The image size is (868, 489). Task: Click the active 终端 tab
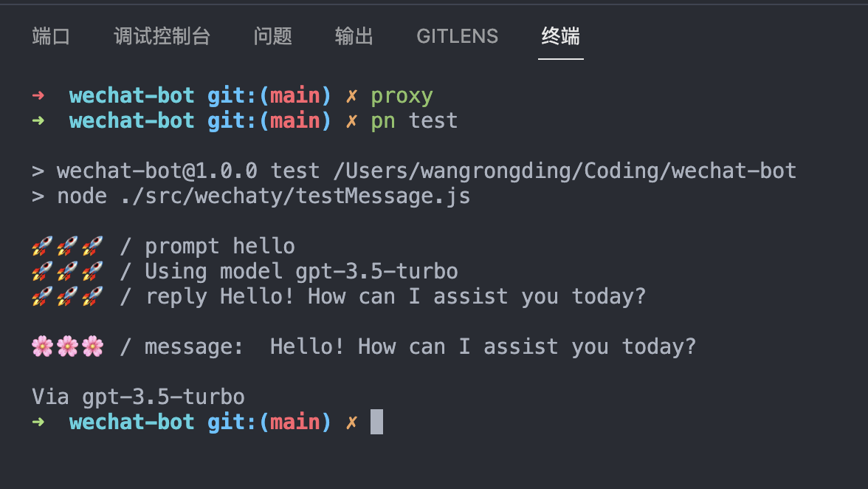[x=560, y=36]
